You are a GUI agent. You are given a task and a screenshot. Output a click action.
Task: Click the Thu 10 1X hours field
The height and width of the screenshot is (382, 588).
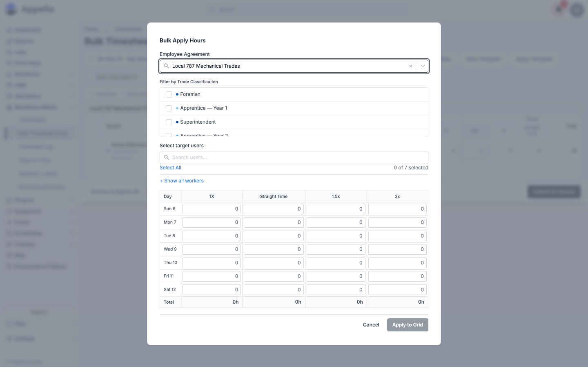pos(212,263)
